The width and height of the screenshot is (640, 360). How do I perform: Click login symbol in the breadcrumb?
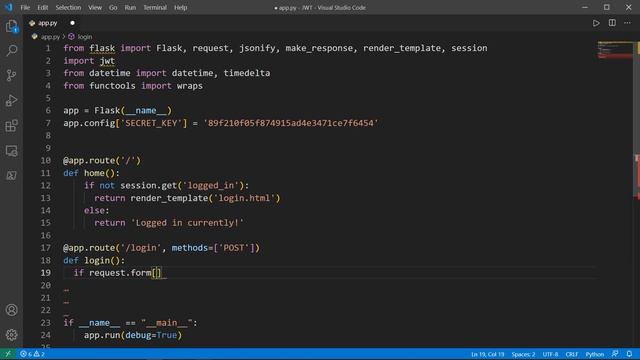(84, 37)
